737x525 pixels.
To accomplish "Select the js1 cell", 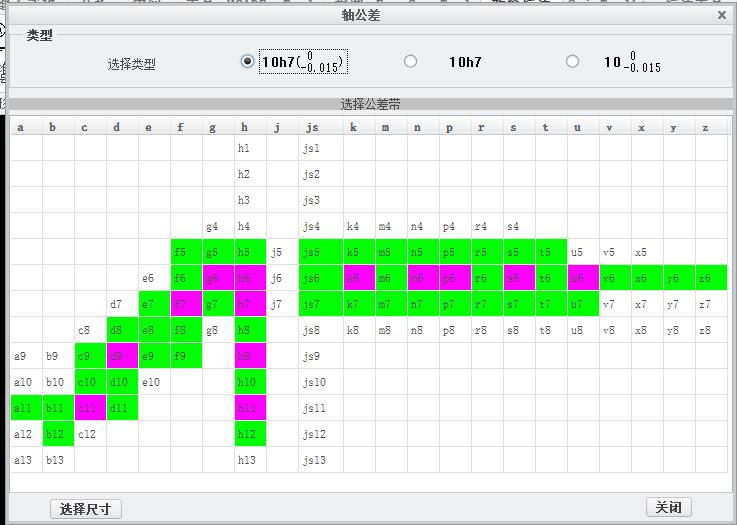I will tap(321, 148).
